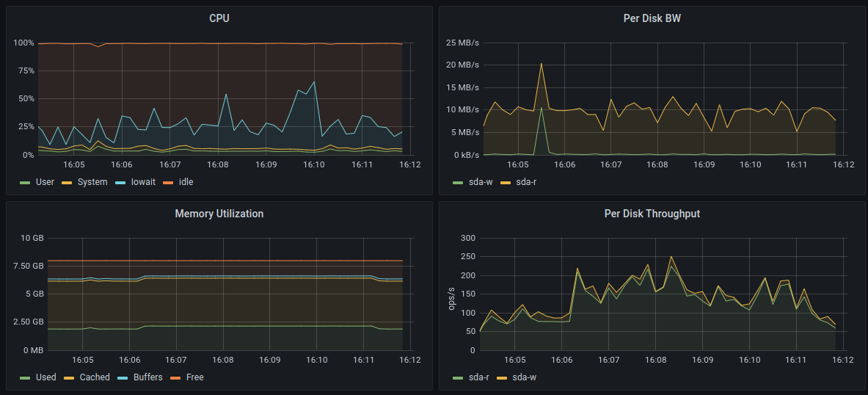This screenshot has height=395, width=868.
Task: Open the Per Disk Throughput title dropdown
Action: 652,214
